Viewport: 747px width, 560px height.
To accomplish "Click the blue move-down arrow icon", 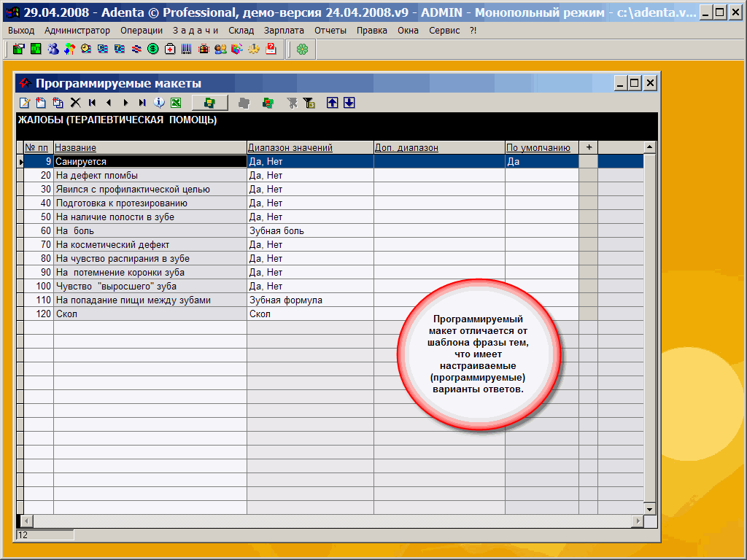I will point(349,103).
